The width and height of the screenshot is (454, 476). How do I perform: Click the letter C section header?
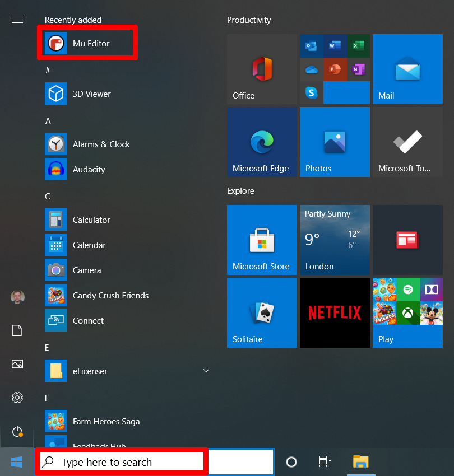tap(48, 197)
